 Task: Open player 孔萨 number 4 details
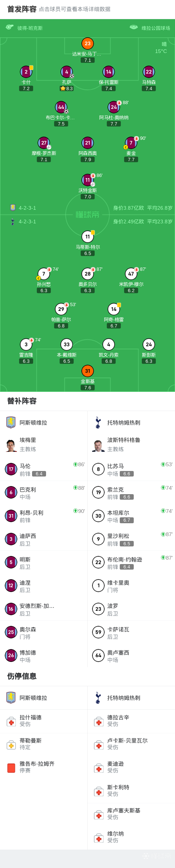coord(67,72)
